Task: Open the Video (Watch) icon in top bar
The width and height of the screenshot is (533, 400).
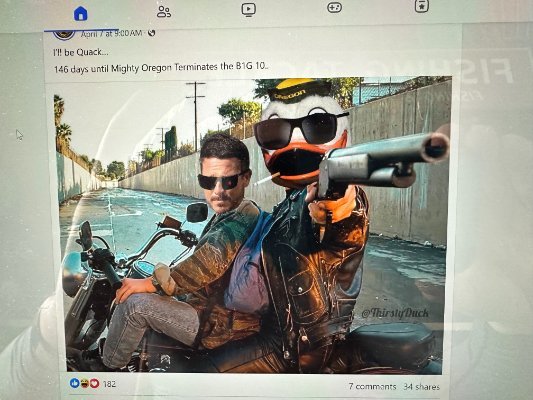Action: (x=248, y=9)
